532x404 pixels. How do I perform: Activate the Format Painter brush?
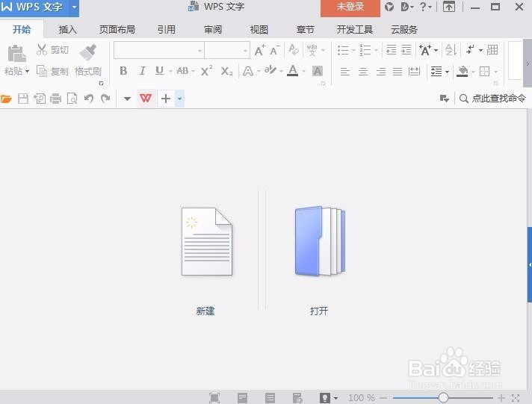88,52
